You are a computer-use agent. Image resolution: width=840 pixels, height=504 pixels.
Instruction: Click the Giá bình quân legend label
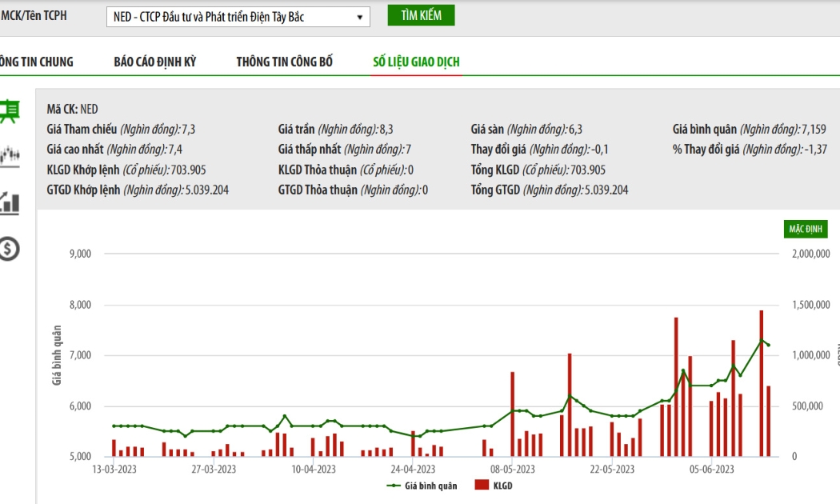[x=430, y=486]
